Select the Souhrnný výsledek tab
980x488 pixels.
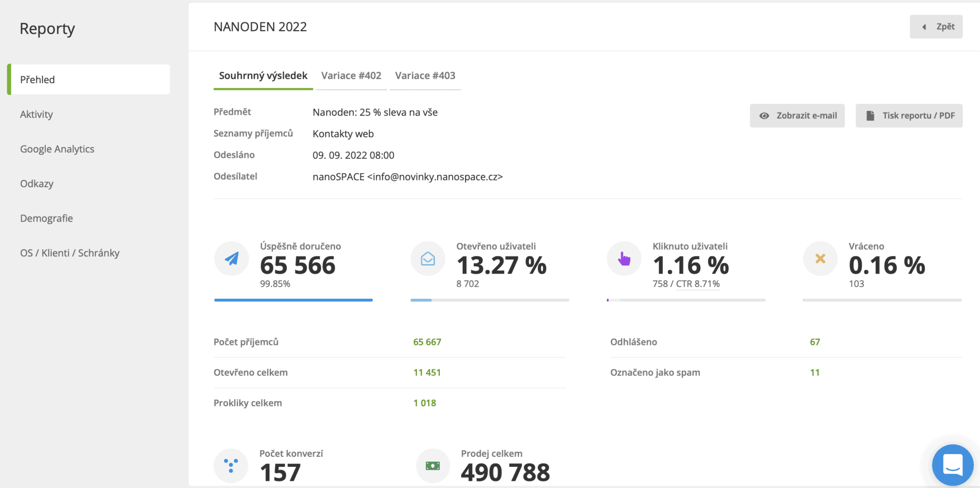[263, 76]
